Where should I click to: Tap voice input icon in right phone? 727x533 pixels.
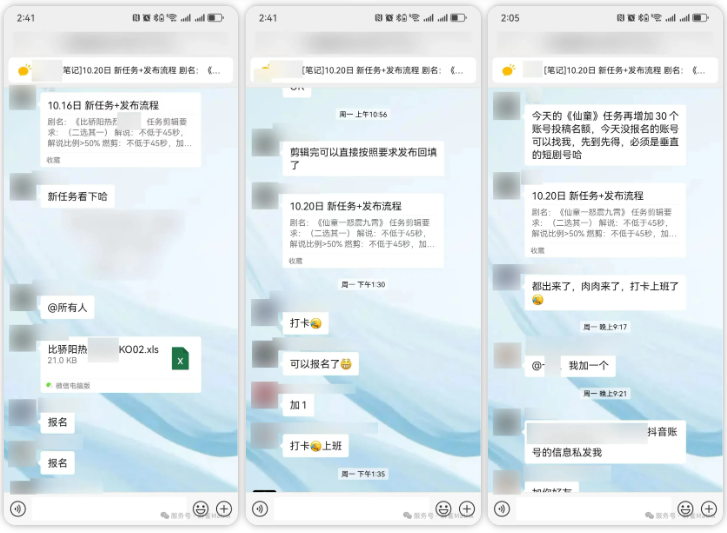[x=502, y=508]
